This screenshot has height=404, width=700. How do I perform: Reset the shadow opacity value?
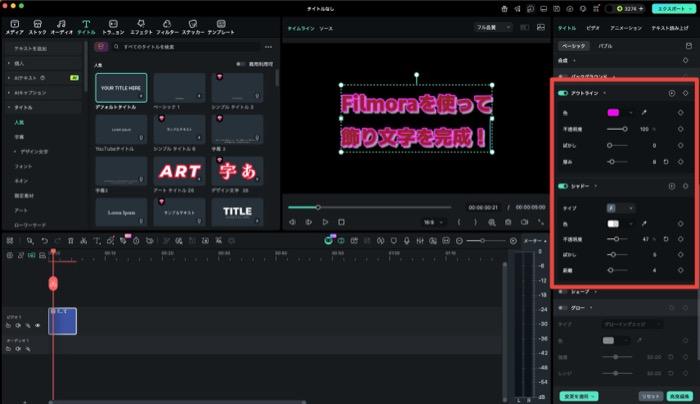666,239
